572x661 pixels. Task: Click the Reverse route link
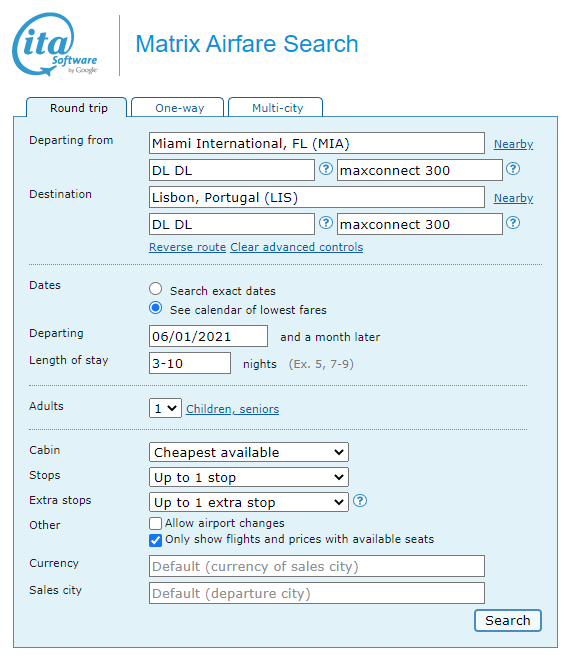188,247
